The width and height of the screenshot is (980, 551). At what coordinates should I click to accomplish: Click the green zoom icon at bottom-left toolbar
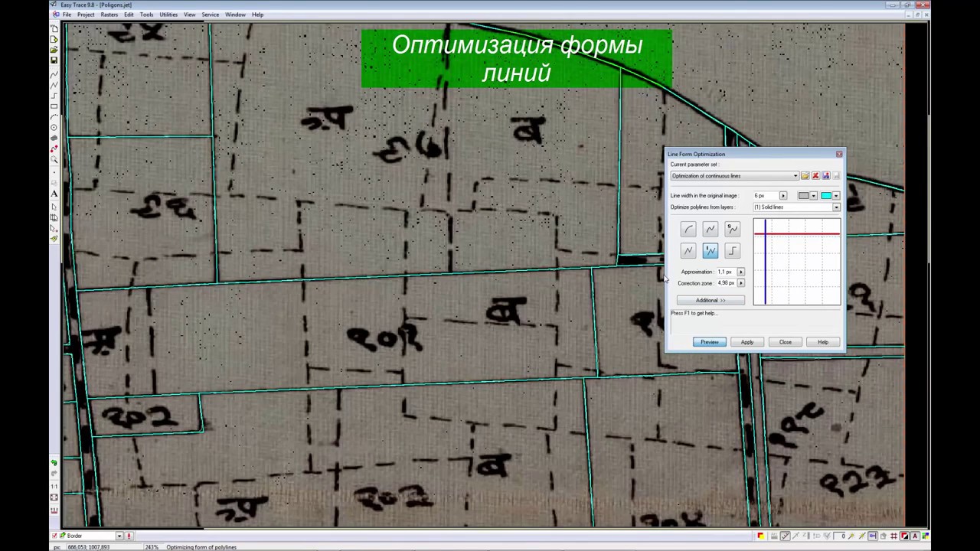(54, 462)
